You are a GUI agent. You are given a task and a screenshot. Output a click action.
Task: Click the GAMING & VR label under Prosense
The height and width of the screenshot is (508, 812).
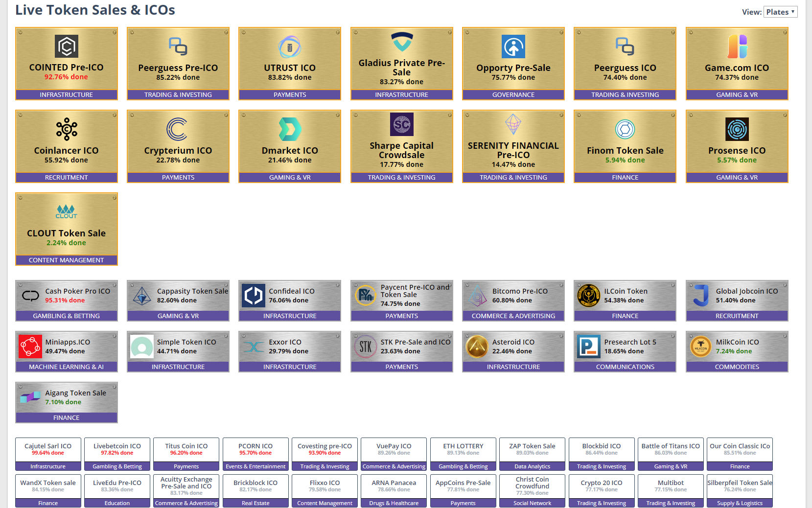(x=737, y=177)
